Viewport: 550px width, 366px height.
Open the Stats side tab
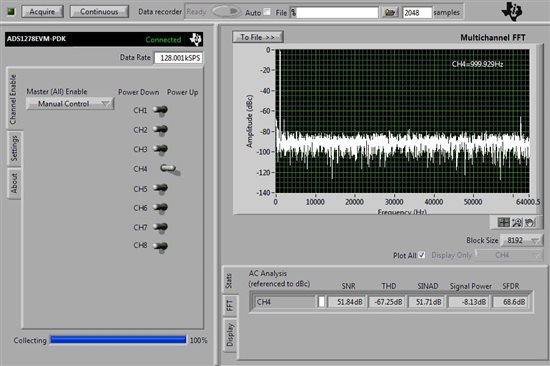coord(229,281)
